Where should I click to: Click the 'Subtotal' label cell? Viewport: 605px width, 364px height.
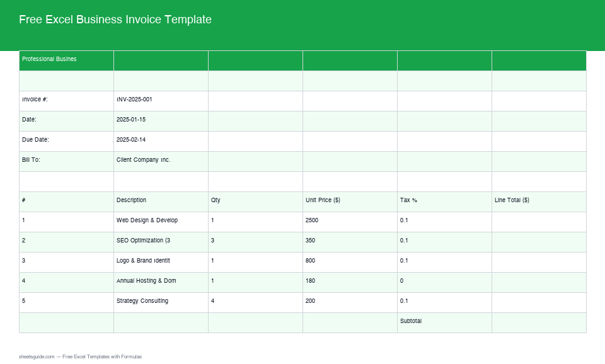tap(444, 322)
